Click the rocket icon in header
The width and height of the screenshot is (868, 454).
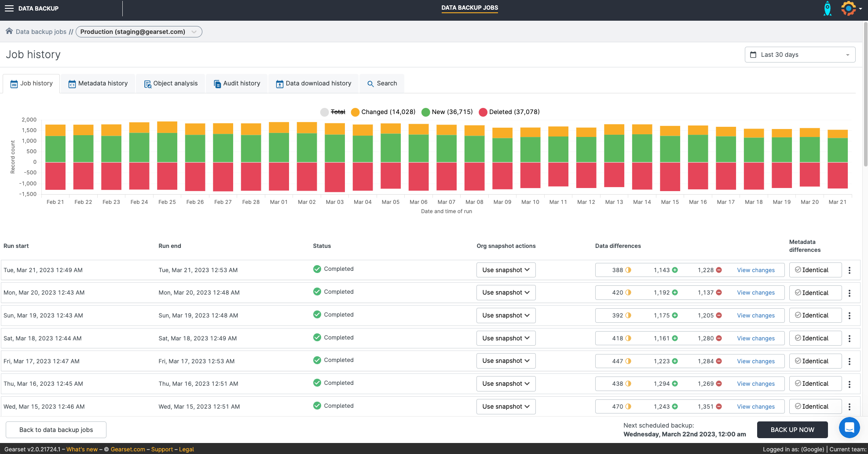click(827, 8)
